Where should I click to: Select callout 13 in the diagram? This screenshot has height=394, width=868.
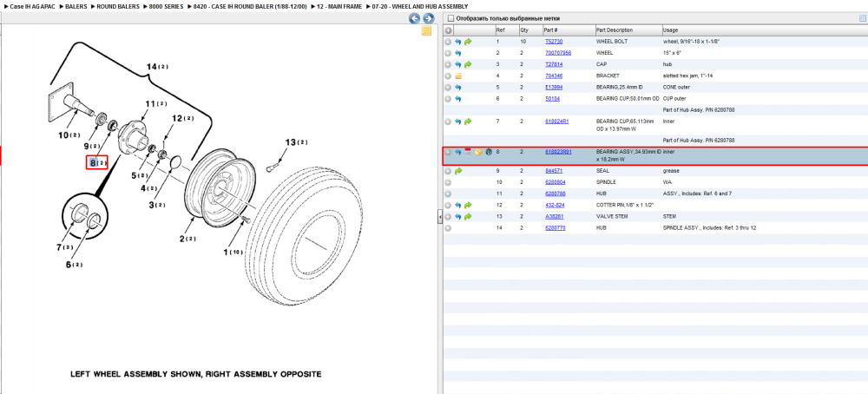point(296,142)
